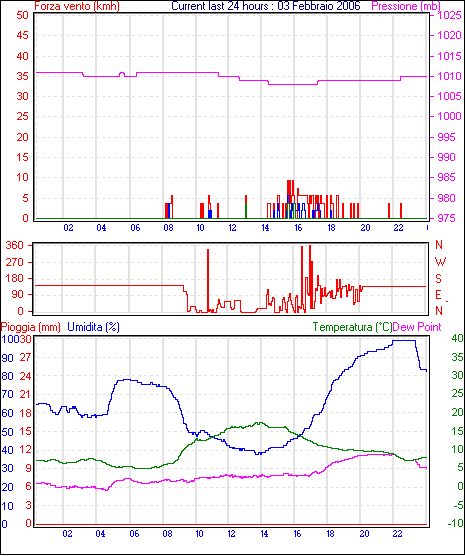Click the 'Pressione (mb)' axis label
Image resolution: width=465 pixels, height=556 pixels.
(x=406, y=6)
